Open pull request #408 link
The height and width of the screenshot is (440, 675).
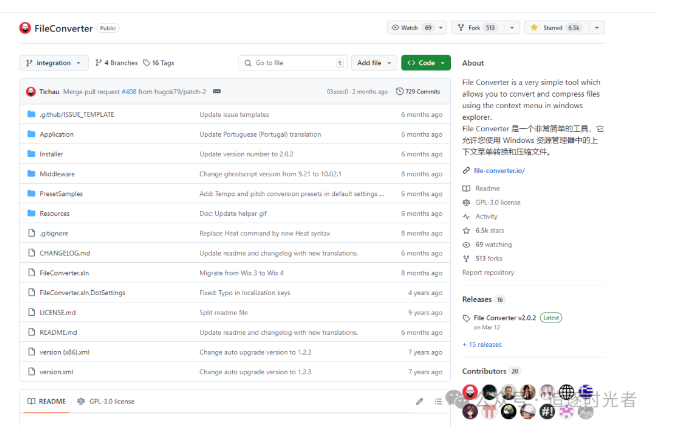(x=129, y=92)
